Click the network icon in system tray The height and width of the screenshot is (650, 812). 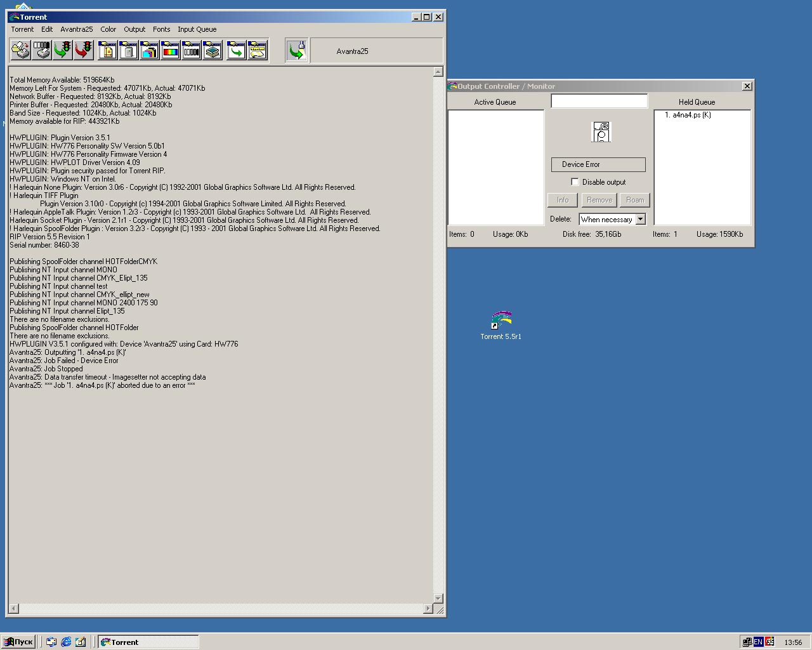tap(747, 642)
